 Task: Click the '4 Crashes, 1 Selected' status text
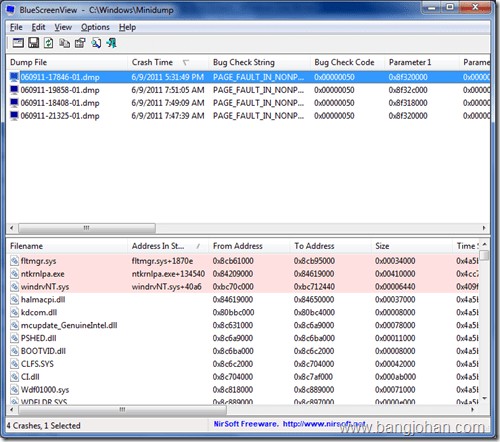click(43, 426)
